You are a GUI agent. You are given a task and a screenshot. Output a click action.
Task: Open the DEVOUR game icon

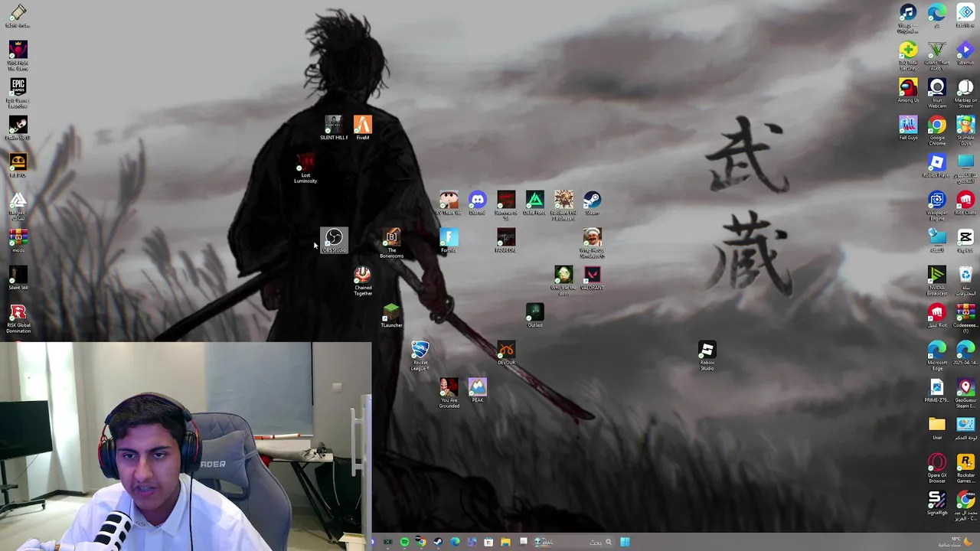coord(506,353)
